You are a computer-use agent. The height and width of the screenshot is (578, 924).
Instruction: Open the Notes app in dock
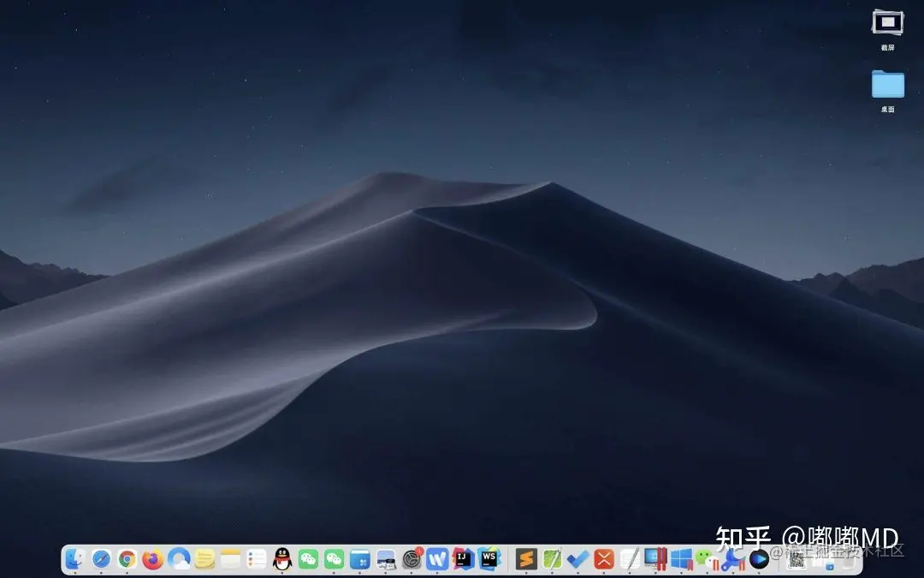[230, 558]
